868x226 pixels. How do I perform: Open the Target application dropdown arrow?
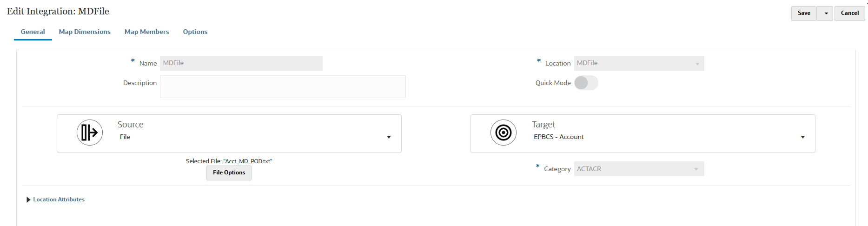(x=802, y=137)
